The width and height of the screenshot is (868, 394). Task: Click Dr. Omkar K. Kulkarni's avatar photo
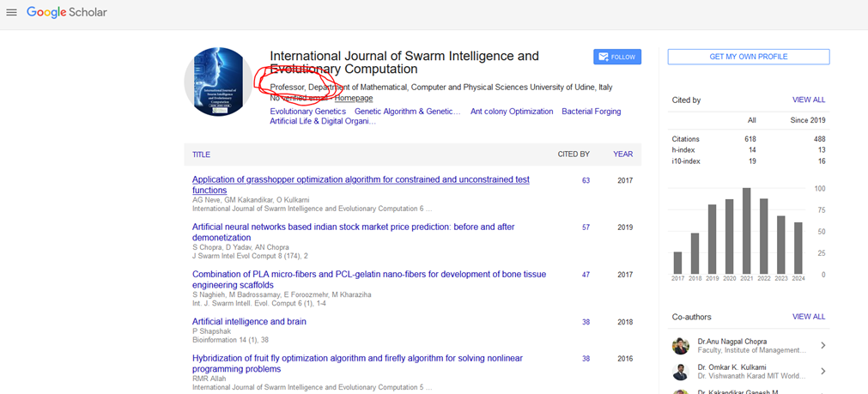[x=681, y=372]
